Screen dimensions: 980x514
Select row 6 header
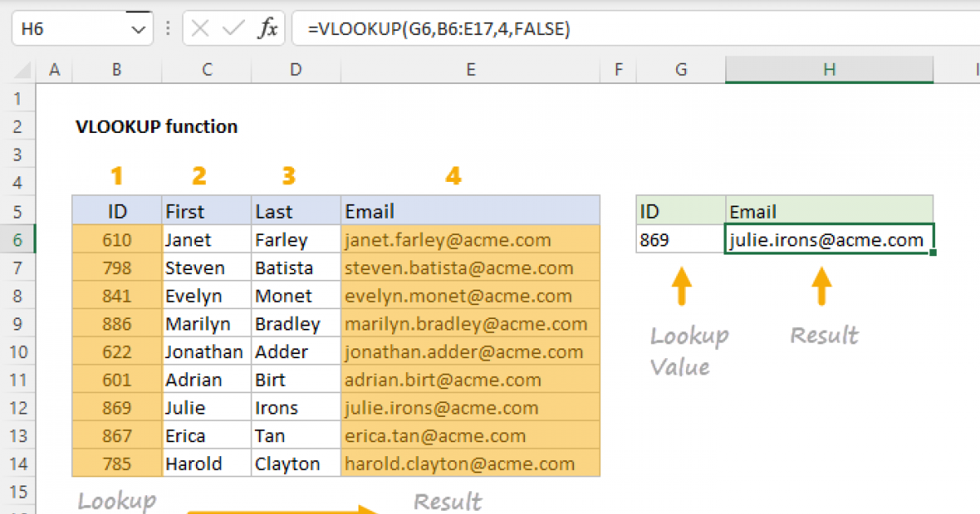tap(19, 239)
